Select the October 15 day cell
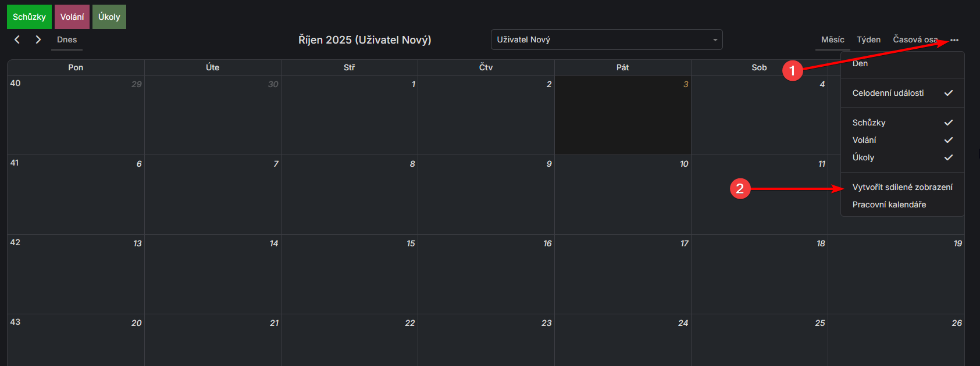 (x=349, y=274)
